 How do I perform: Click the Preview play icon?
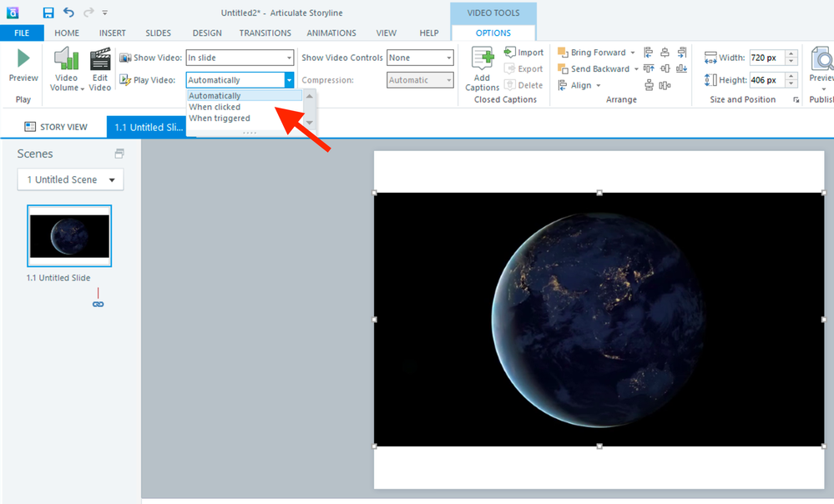click(x=23, y=58)
